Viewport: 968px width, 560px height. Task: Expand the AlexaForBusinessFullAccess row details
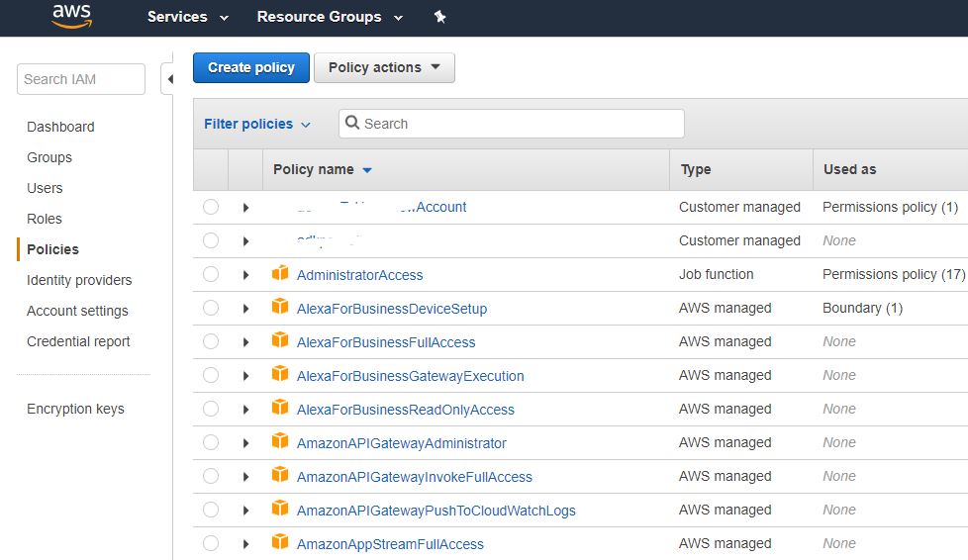[245, 342]
